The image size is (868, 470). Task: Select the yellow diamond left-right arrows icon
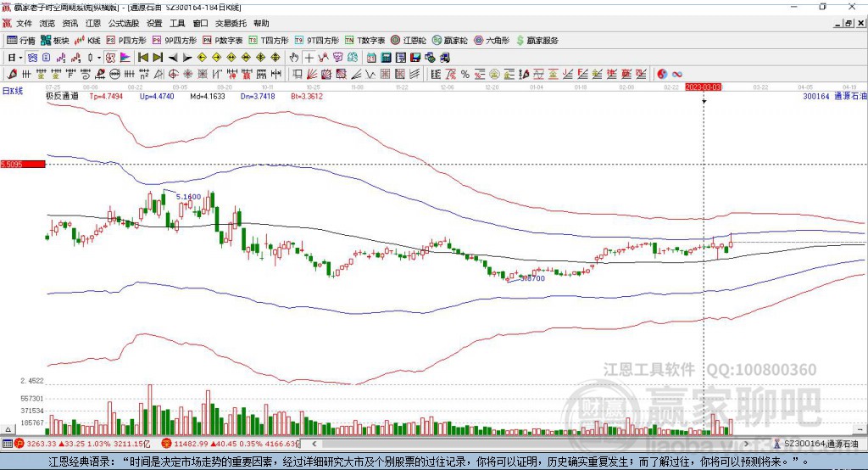231,58
